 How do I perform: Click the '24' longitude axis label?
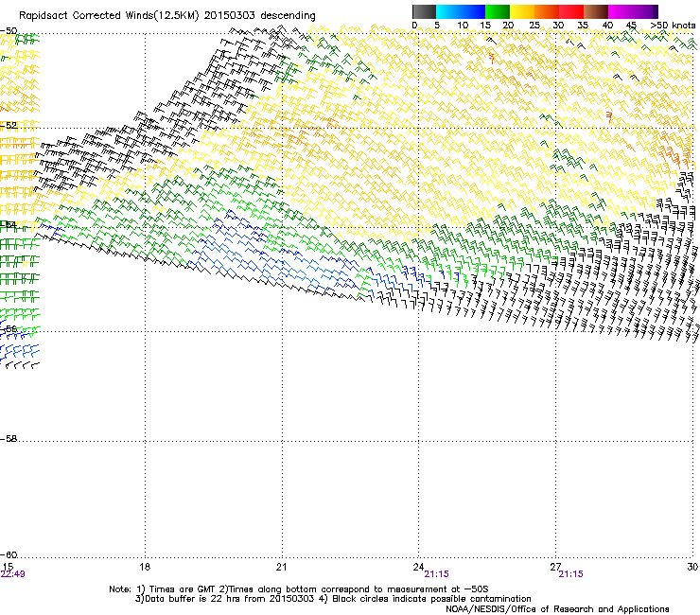418,567
